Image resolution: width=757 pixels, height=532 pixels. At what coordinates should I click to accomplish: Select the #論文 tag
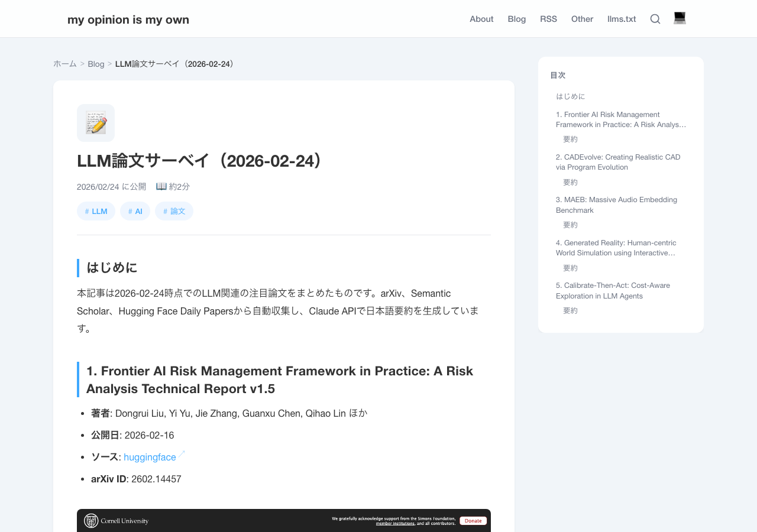174,210
